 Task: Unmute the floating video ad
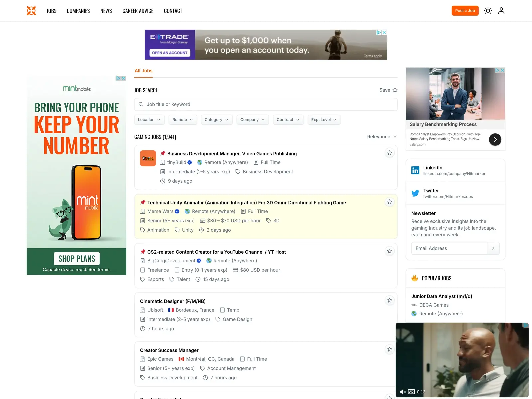click(403, 392)
